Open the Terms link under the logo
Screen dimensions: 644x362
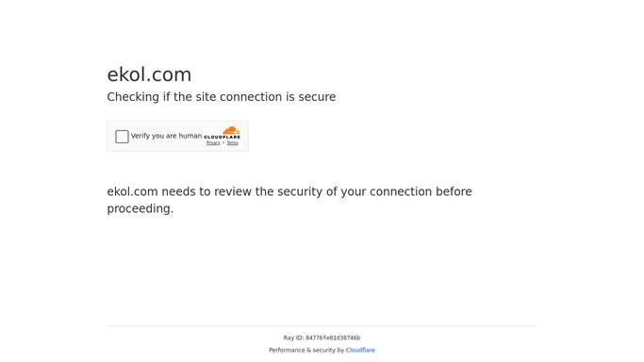point(233,143)
